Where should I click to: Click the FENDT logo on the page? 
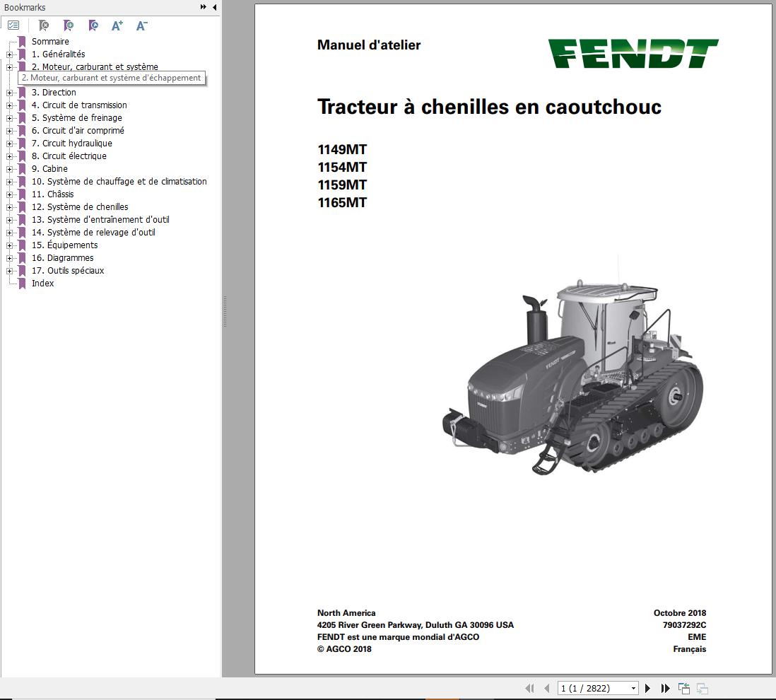point(633,54)
